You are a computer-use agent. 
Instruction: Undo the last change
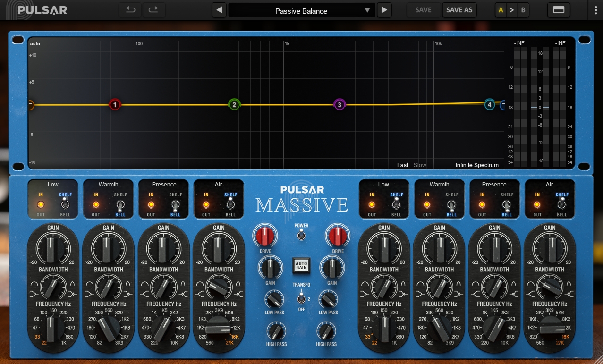coord(131,10)
